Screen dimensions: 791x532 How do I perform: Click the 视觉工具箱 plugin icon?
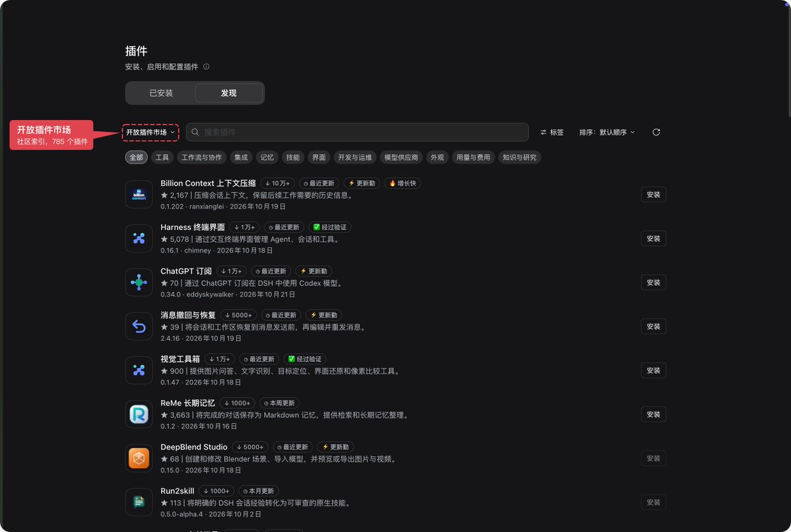pyautogui.click(x=139, y=370)
